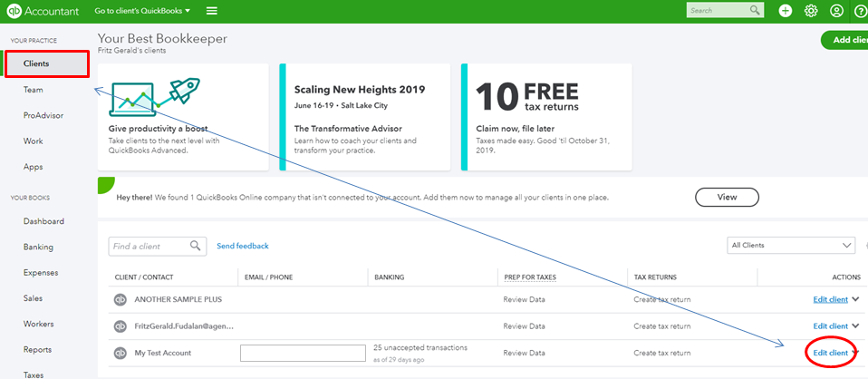Click the Email / Phone column header
Viewport: 868px width, 379px height.
click(268, 277)
